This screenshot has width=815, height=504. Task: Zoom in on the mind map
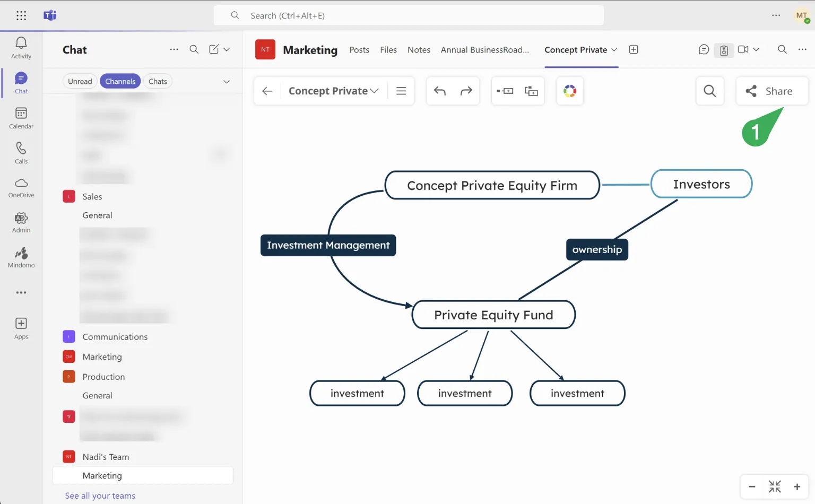coord(797,486)
